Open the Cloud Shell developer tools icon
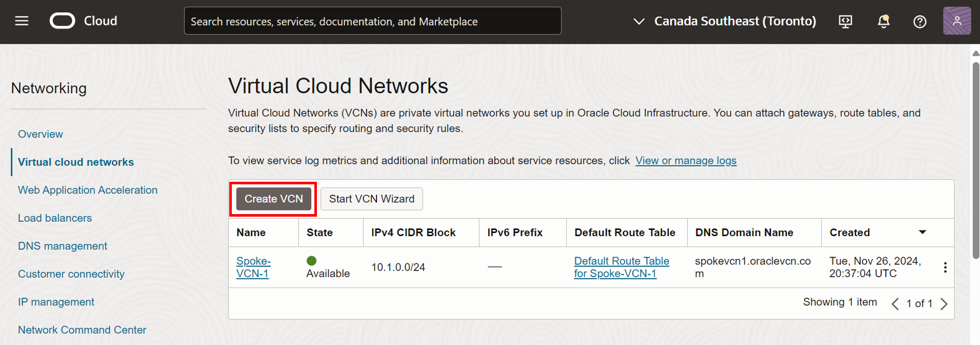 pyautogui.click(x=845, y=21)
